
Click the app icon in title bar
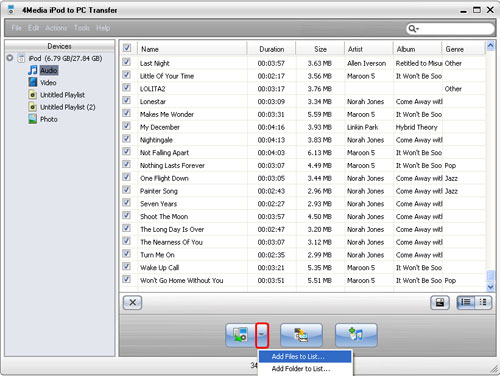pyautogui.click(x=11, y=10)
